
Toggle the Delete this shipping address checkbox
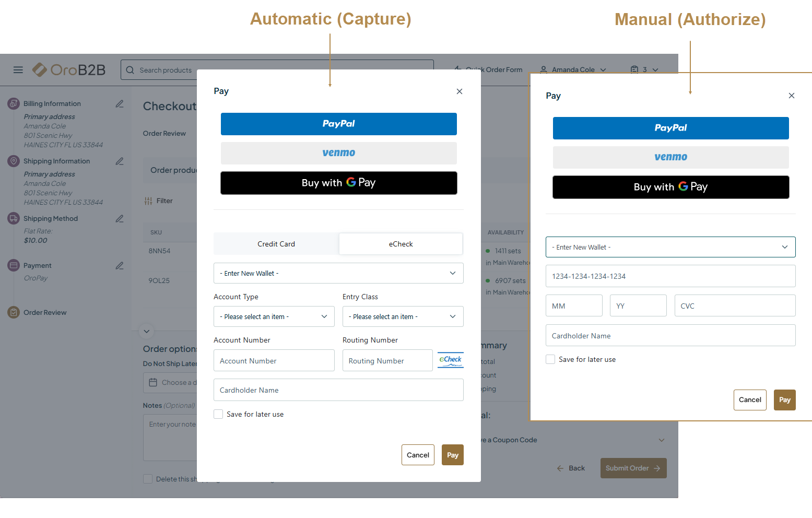[x=148, y=479]
